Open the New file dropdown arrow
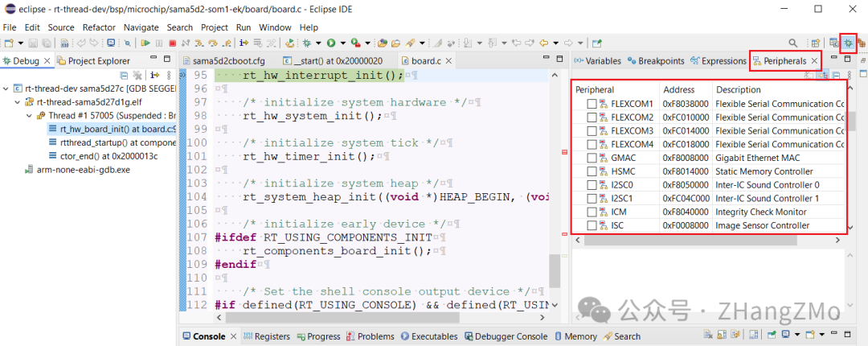The image size is (868, 346). 20,43
